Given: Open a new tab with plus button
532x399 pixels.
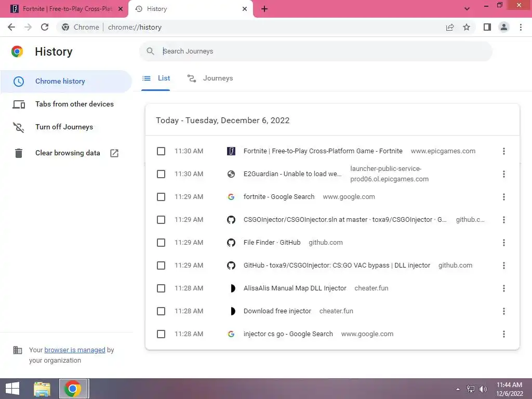Looking at the screenshot, I should (x=264, y=9).
